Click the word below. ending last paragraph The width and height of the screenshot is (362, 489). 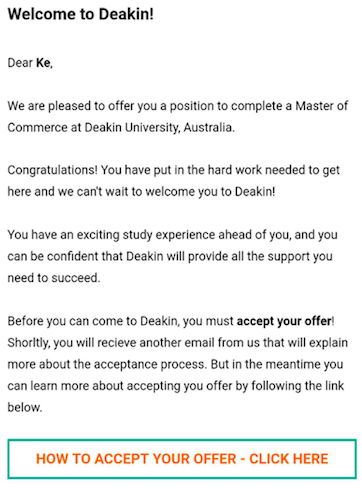point(25,407)
